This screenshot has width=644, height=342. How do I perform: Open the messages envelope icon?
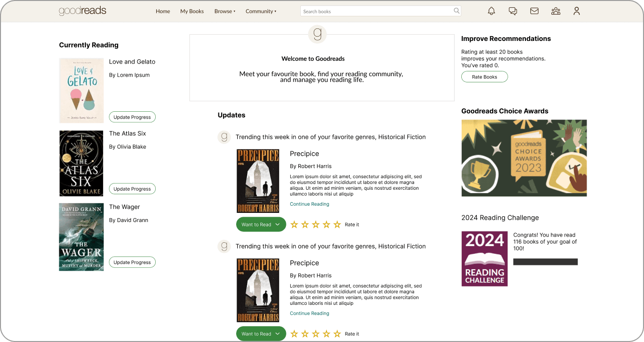(x=534, y=11)
